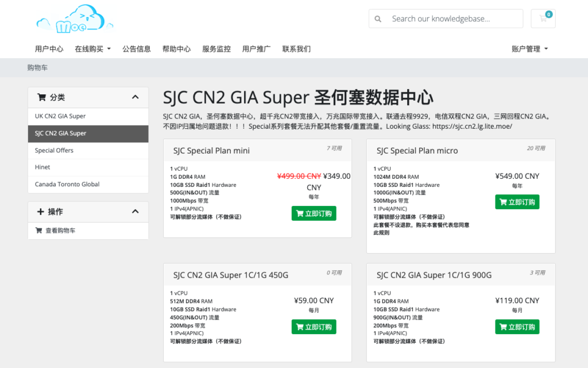Click the Moe cloud logo
Viewport: 588px width, 368px height.
75,19
